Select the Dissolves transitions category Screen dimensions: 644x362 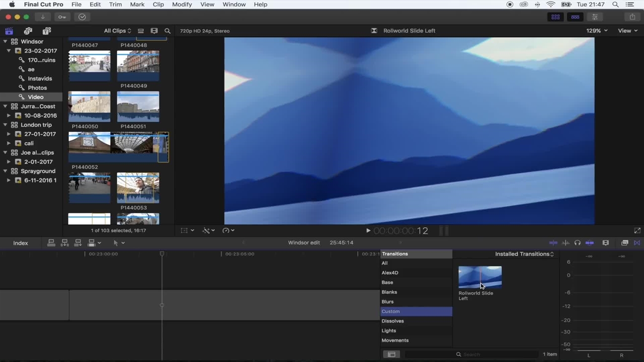pos(392,321)
